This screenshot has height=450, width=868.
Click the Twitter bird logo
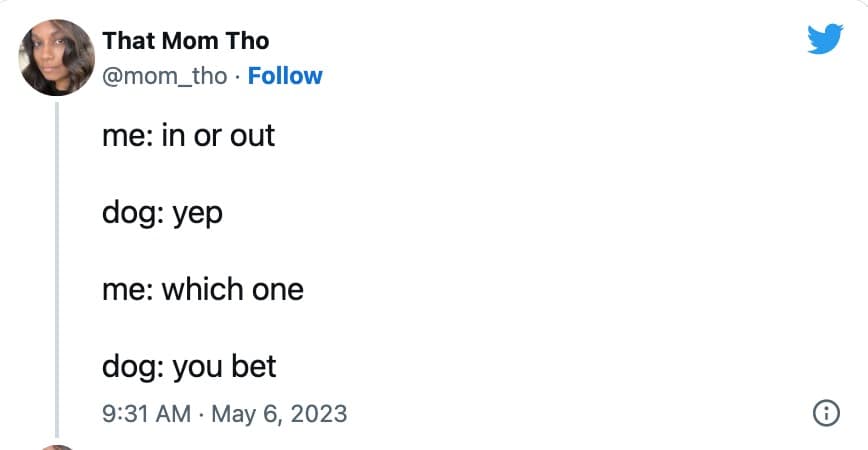825,39
